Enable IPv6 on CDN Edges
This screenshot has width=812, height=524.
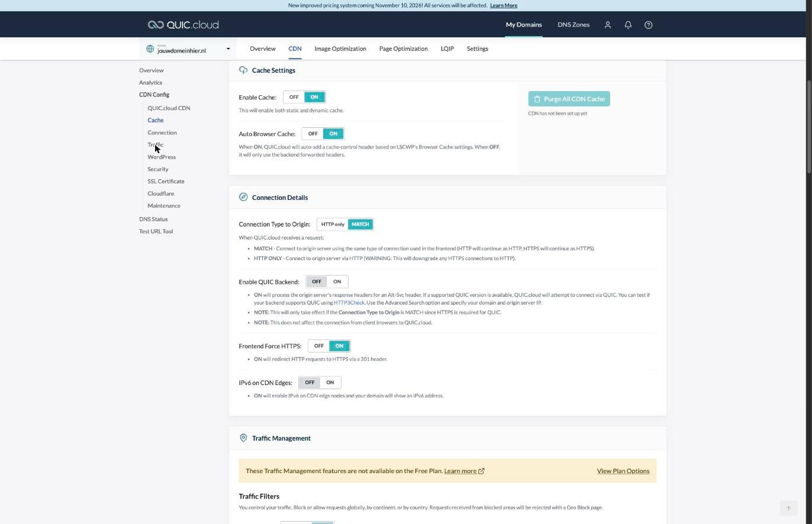330,383
